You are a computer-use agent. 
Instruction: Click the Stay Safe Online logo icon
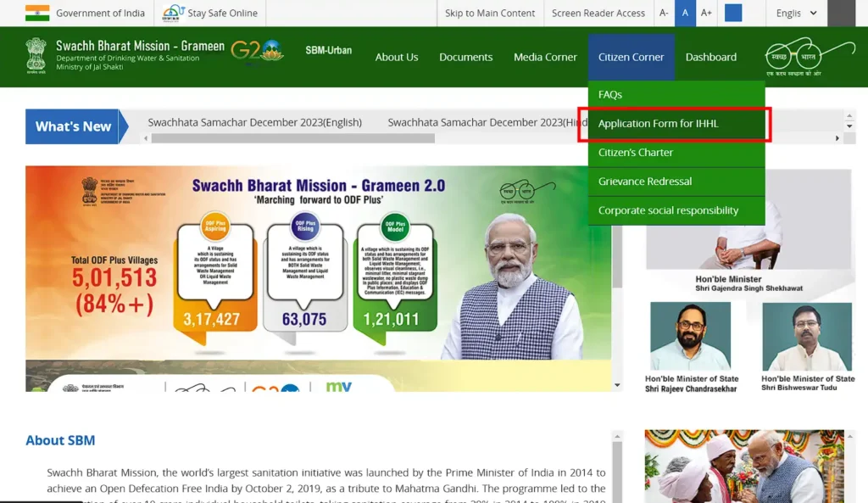[x=173, y=13]
